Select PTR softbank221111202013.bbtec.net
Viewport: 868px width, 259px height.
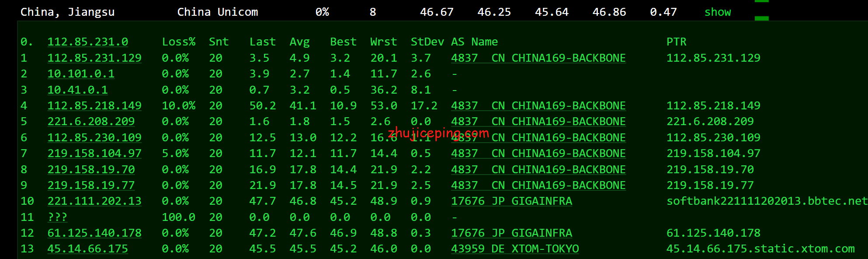(x=767, y=201)
